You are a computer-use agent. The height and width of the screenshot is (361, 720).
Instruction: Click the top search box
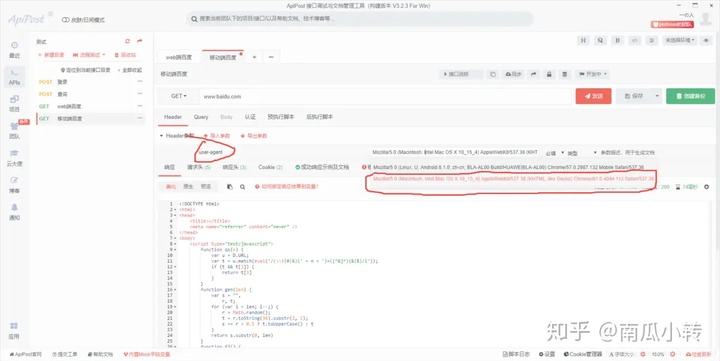pyautogui.click(x=360, y=19)
